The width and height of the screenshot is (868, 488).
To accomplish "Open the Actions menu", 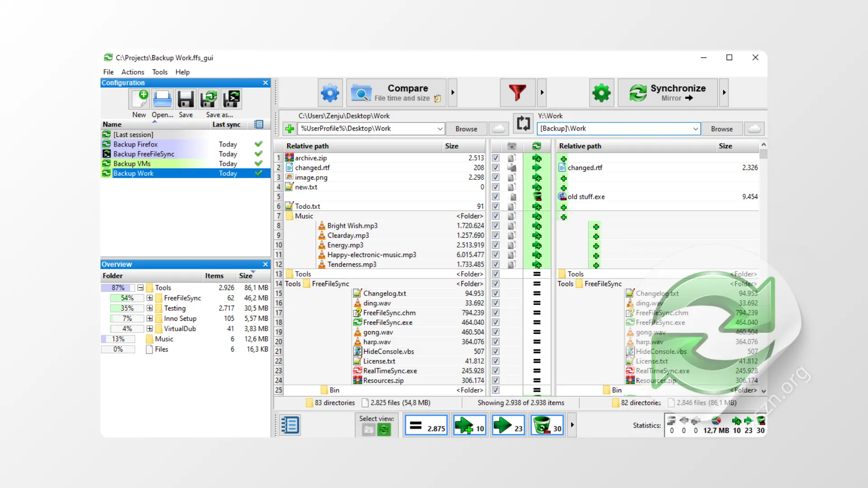I will pyautogui.click(x=132, y=72).
